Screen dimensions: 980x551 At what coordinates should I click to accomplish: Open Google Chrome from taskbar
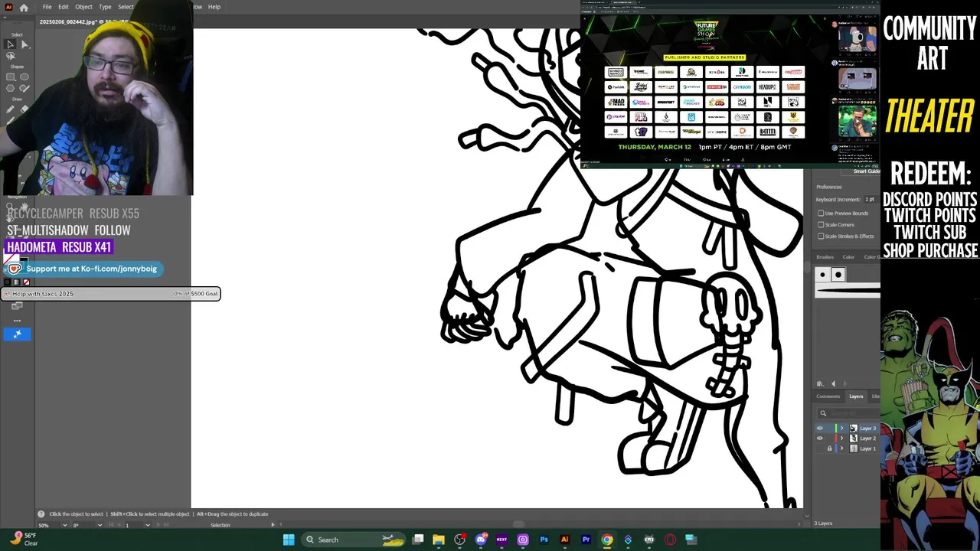[607, 540]
